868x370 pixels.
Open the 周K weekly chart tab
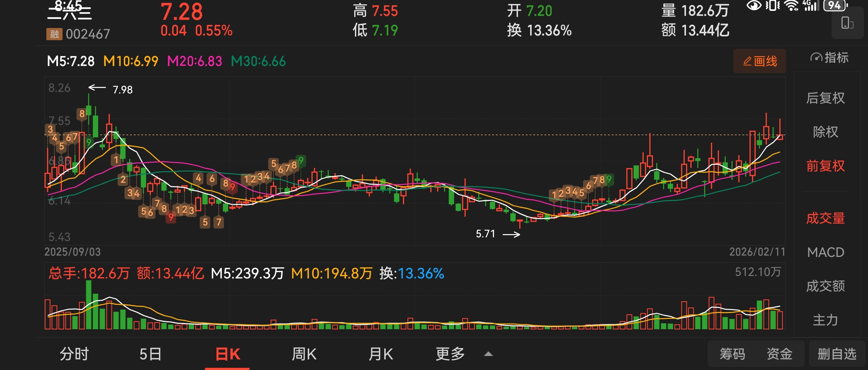(x=304, y=354)
